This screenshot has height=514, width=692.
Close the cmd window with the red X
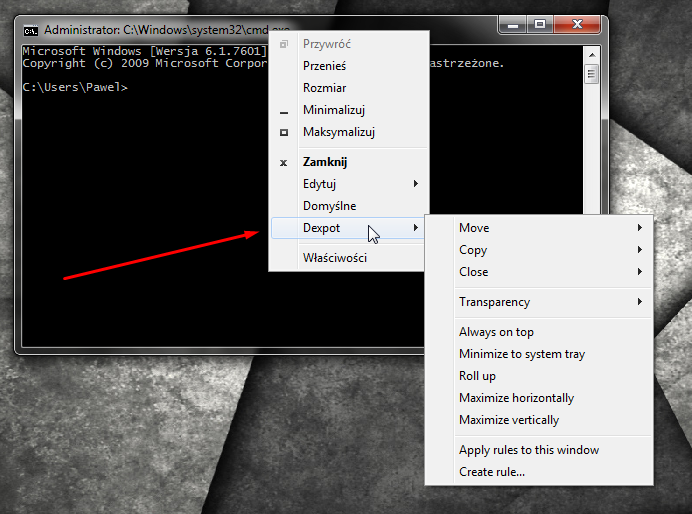pyautogui.click(x=577, y=25)
